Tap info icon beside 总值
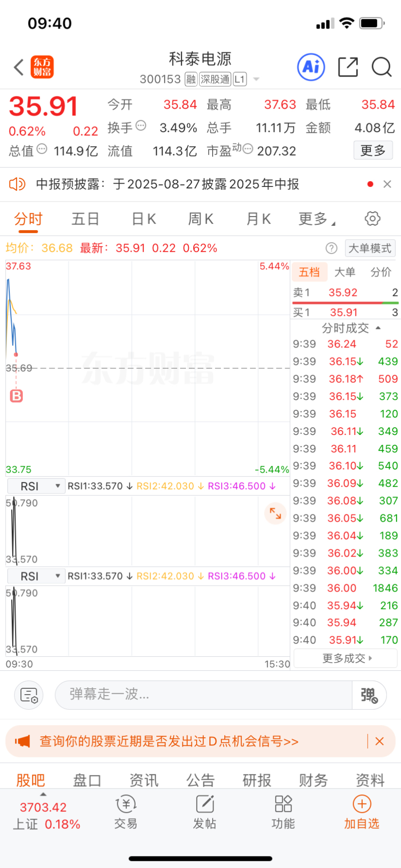 coord(42,149)
